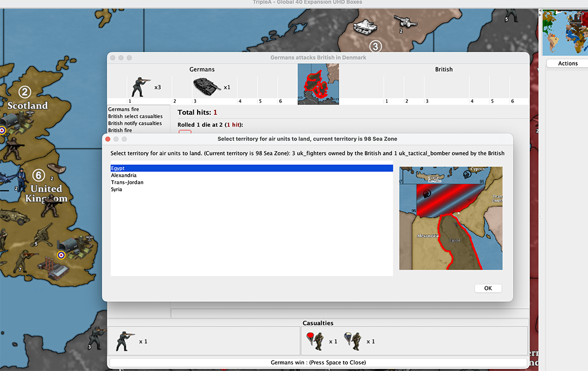Close the air units landing dialog
The height and width of the screenshot is (371, 588).
(x=108, y=139)
